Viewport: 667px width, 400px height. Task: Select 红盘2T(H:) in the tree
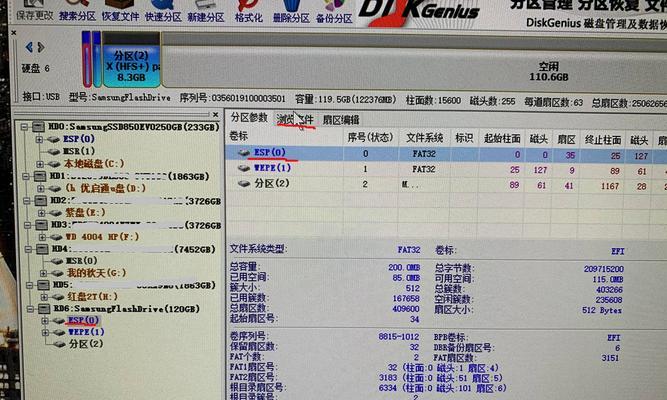93,297
